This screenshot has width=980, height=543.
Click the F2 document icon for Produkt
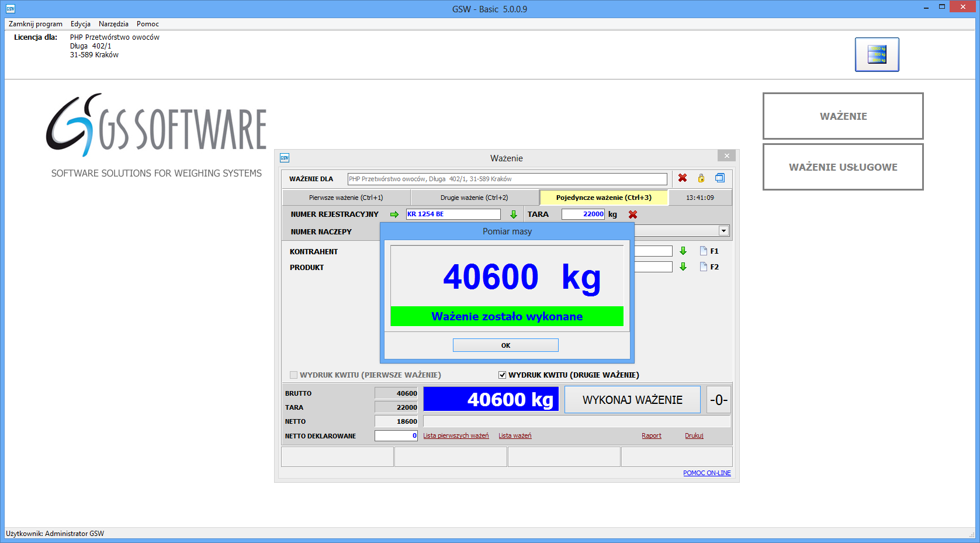704,267
